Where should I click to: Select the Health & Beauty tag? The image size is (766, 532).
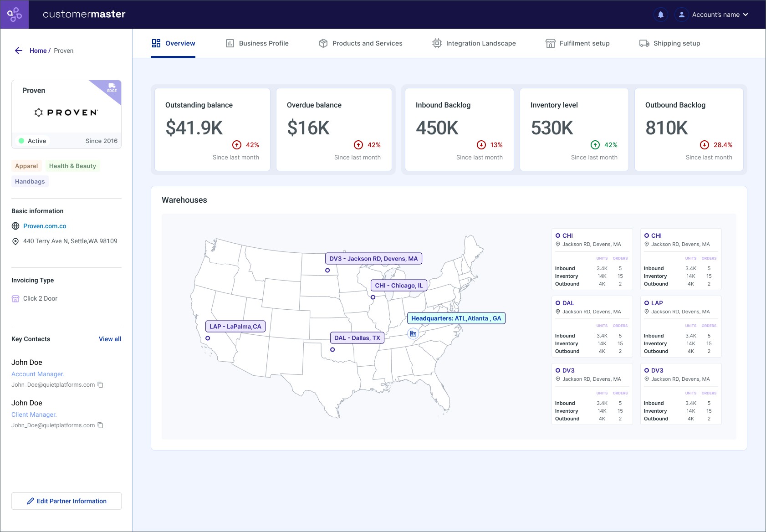pyautogui.click(x=72, y=166)
